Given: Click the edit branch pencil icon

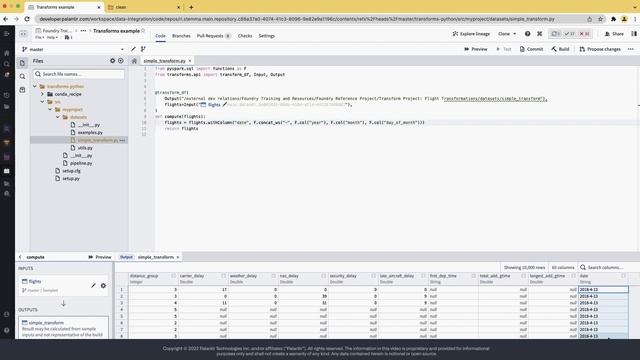Looking at the screenshot, I should pos(133,49).
